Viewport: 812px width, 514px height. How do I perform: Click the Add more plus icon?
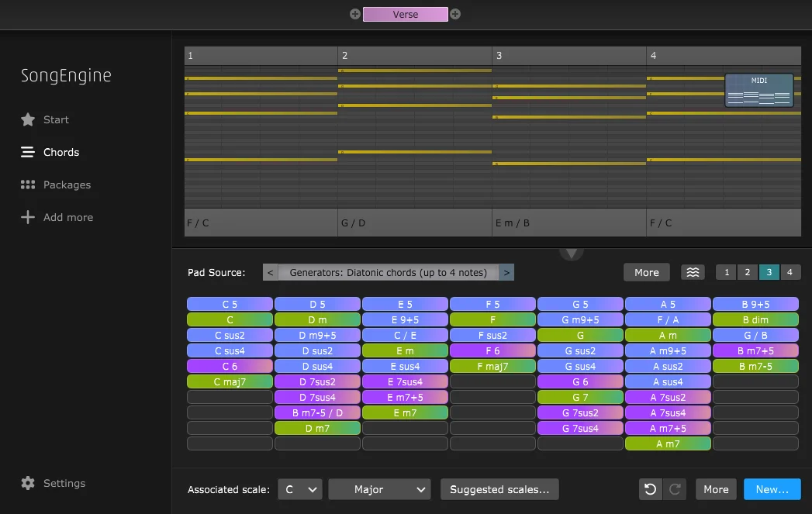point(28,217)
